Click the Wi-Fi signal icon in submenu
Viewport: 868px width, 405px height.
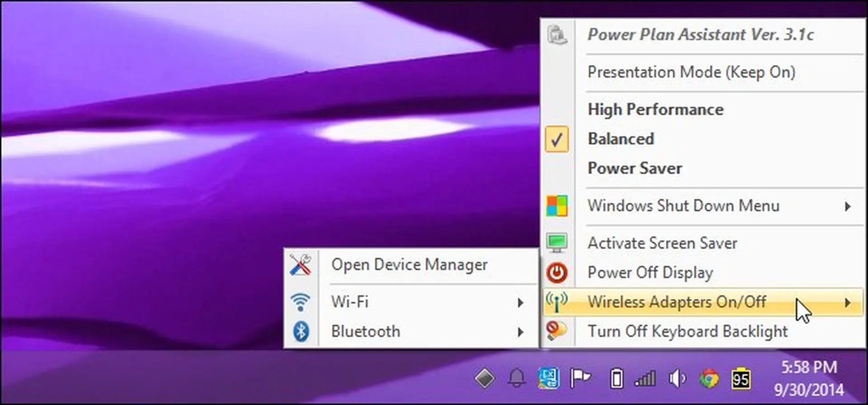301,302
